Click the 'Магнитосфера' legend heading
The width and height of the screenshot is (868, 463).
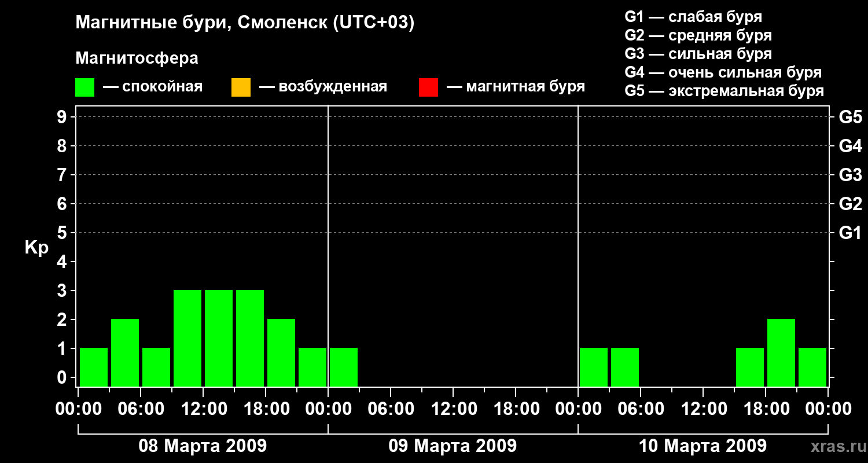coord(137,58)
